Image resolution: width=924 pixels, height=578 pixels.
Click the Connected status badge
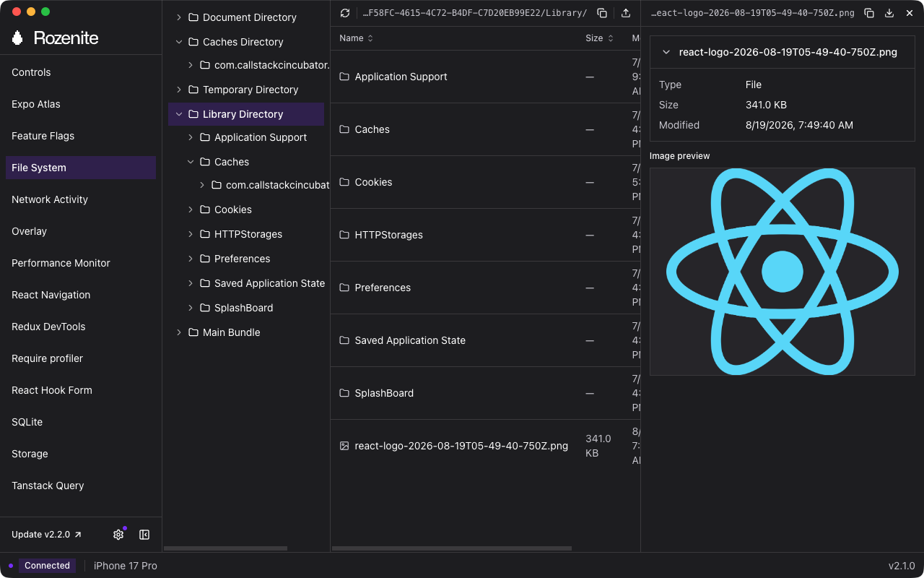point(47,566)
